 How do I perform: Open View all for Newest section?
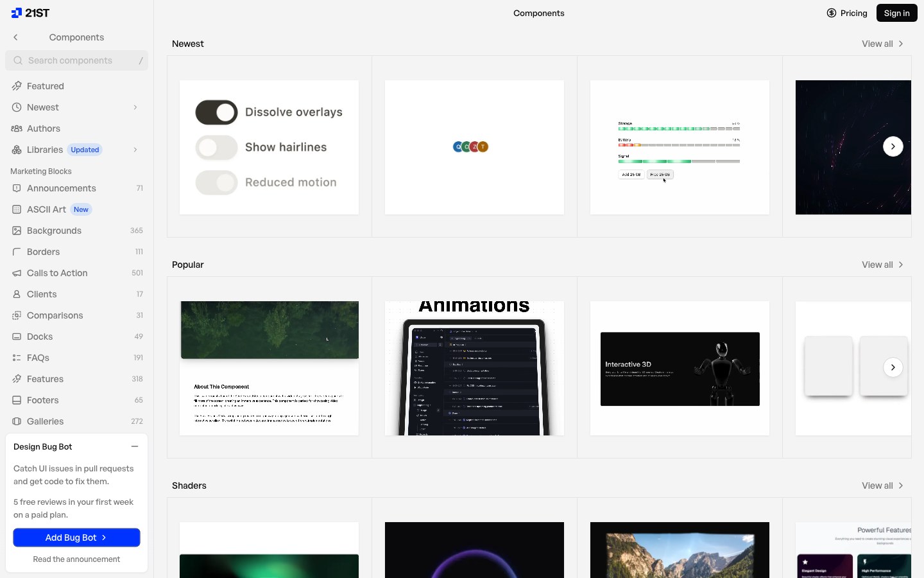click(883, 44)
